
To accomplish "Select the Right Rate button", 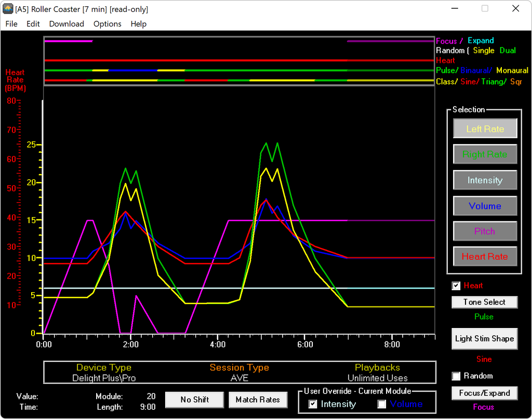I will (x=485, y=154).
